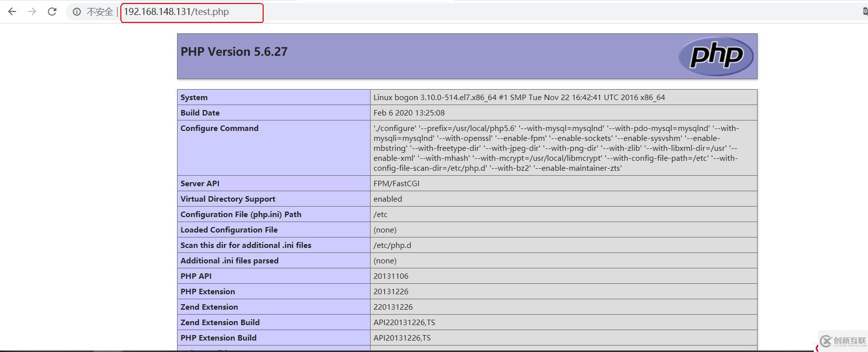Screen dimensions: 868x352
Task: Click the PHP Extension Build label
Action: pyautogui.click(x=218, y=338)
